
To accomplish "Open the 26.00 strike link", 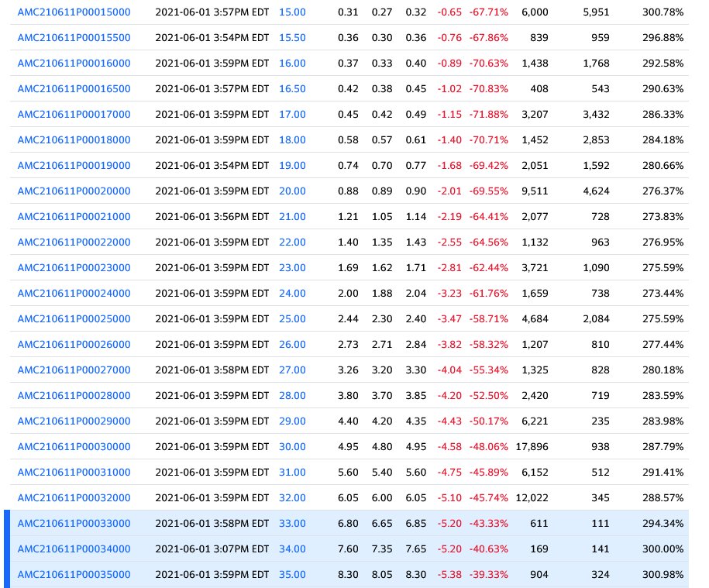I will (292, 344).
